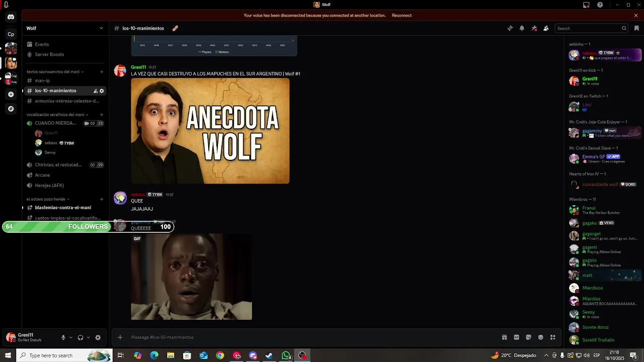Screen dimensions: 644x362
Task: Open emoji picker in message bar
Action: [540, 337]
